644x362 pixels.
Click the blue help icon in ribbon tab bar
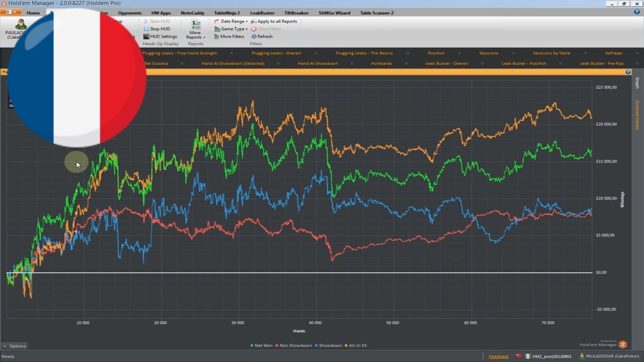637,12
